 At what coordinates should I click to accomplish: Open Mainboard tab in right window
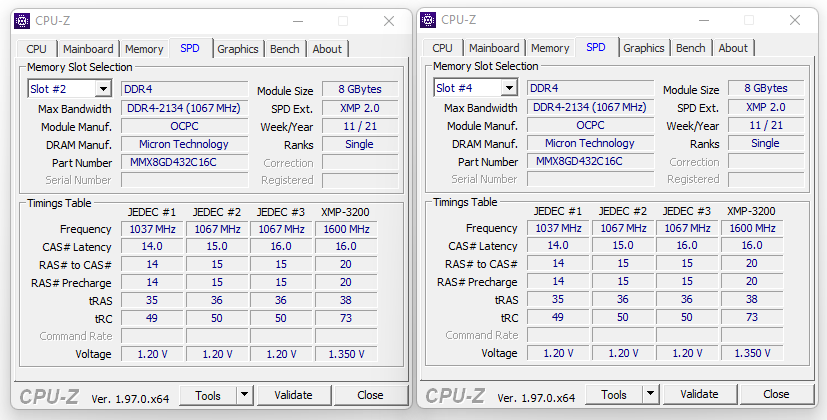(x=494, y=48)
